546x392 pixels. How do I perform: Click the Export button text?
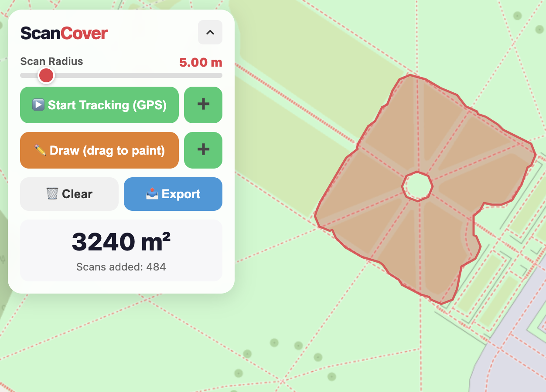click(181, 194)
